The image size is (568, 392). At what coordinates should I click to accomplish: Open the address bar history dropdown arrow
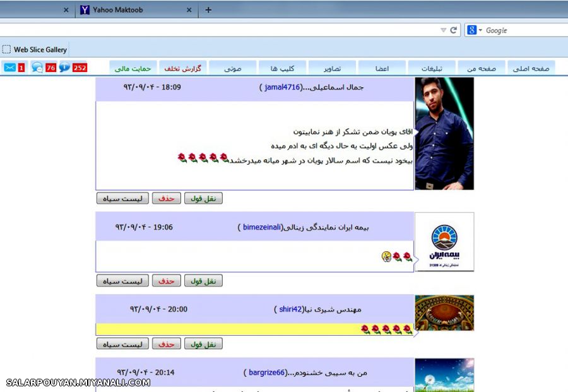(x=443, y=30)
